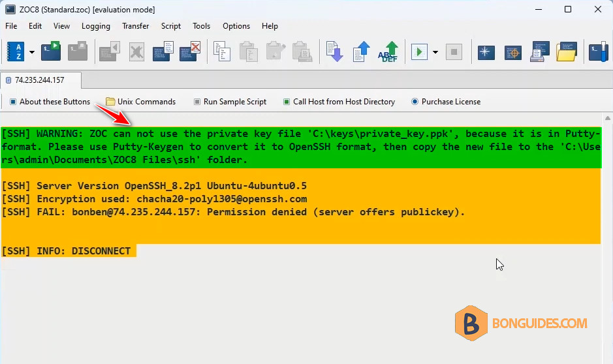Open the Logging menu

(x=96, y=26)
